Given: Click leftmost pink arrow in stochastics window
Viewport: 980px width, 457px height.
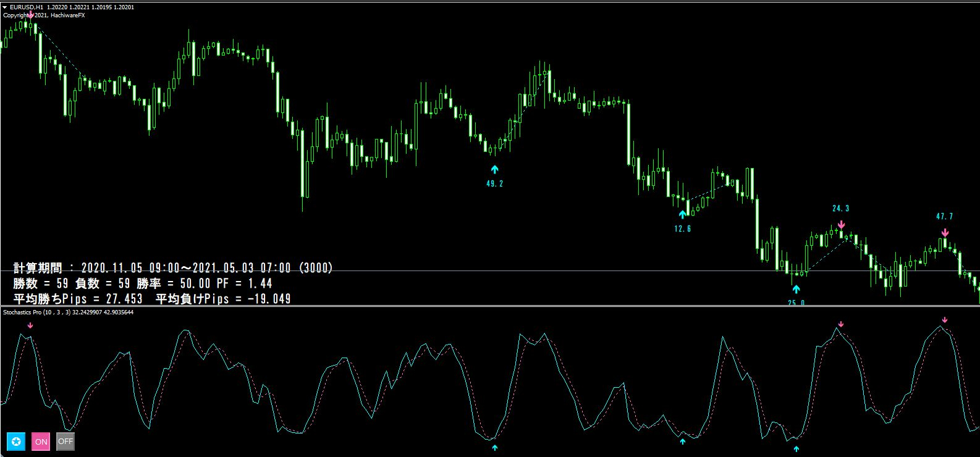Looking at the screenshot, I should pyautogui.click(x=30, y=325).
